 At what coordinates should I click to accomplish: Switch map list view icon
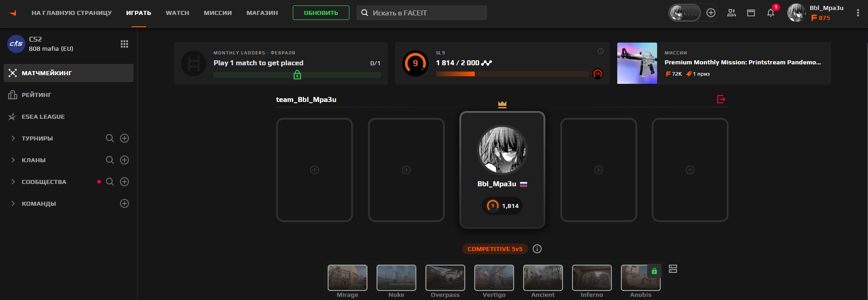[x=673, y=269]
